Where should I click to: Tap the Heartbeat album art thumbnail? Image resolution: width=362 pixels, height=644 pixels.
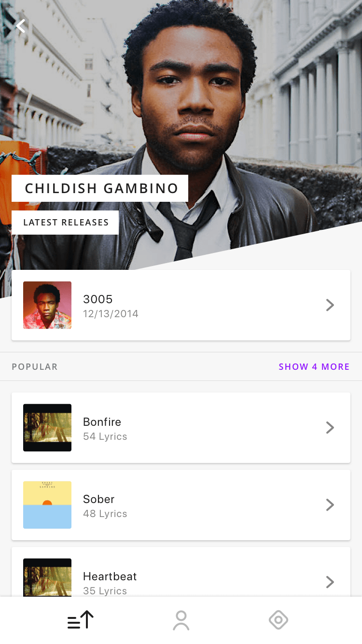(47, 577)
